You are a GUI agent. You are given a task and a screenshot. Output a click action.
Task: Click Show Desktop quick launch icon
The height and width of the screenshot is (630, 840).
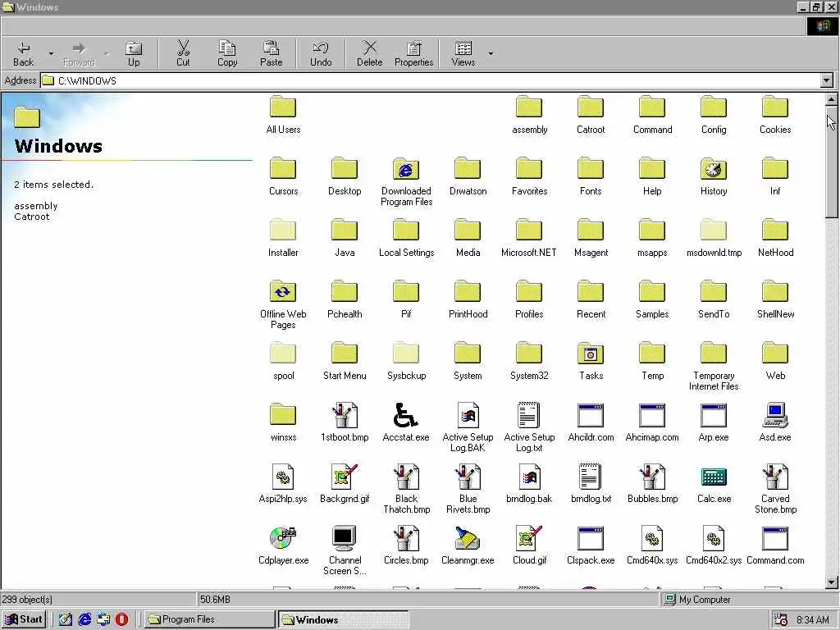point(66,619)
